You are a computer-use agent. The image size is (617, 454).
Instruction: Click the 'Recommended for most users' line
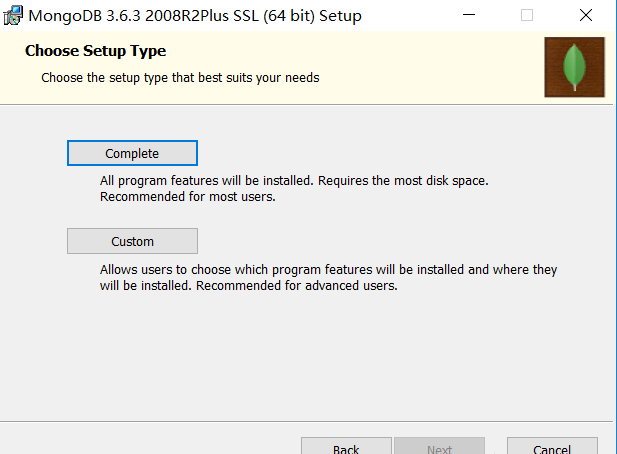click(x=188, y=196)
